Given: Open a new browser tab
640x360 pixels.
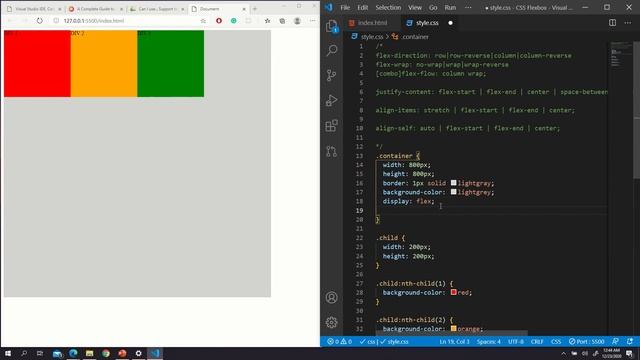Looking at the screenshot, I should [x=255, y=9].
